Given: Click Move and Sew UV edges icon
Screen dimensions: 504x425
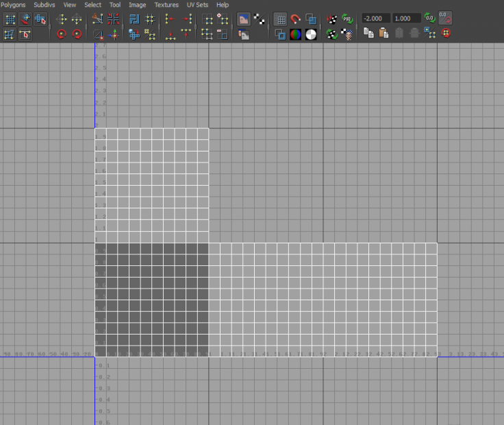Looking at the screenshot, I should [x=114, y=34].
